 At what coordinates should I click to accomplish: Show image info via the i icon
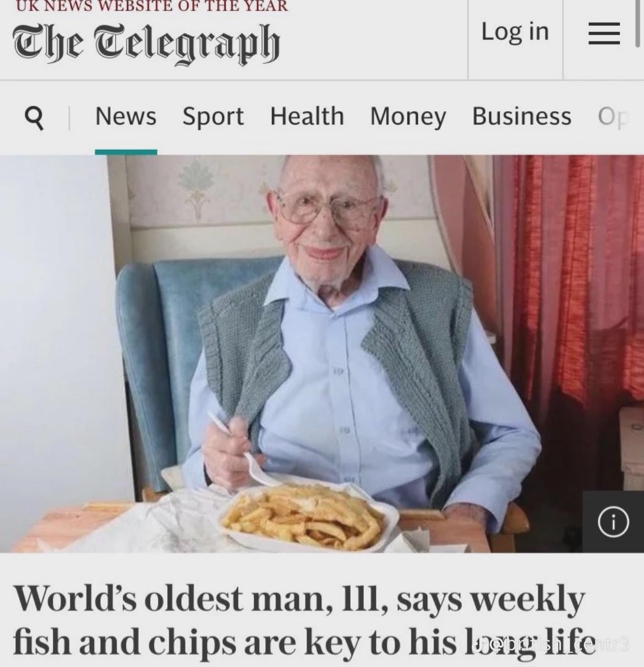pyautogui.click(x=613, y=522)
